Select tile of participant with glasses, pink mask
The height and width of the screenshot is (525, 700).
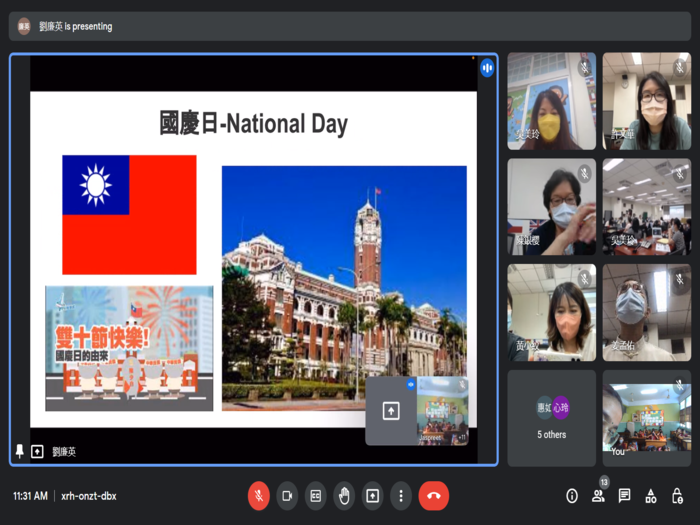point(647,101)
